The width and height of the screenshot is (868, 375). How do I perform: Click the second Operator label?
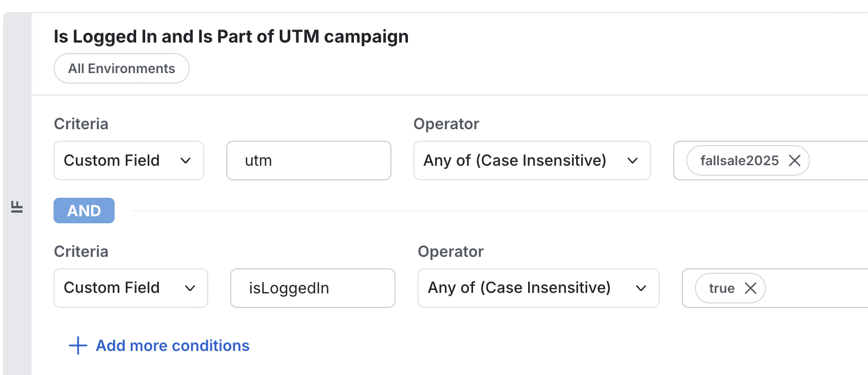pos(451,251)
